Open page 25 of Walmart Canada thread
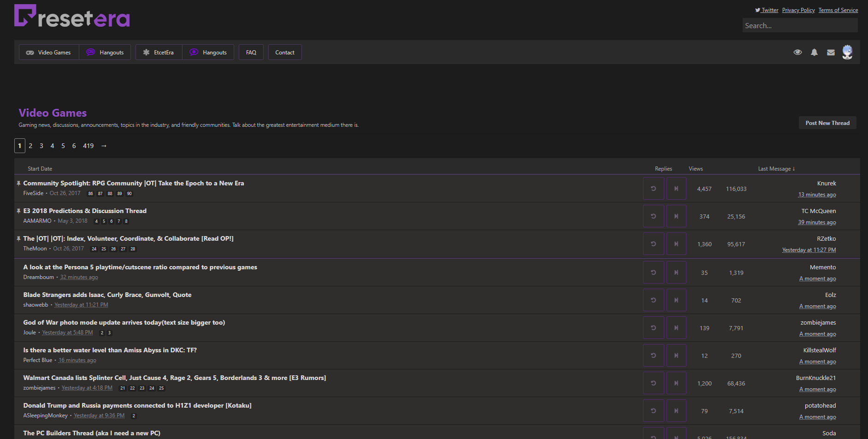The width and height of the screenshot is (868, 439). pyautogui.click(x=161, y=388)
